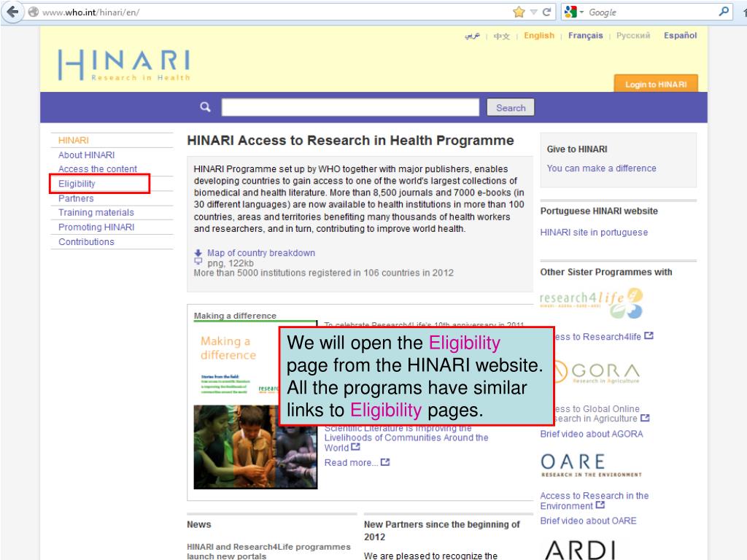Click the research4life logo
Screen dimensions: 747x560
(x=591, y=303)
